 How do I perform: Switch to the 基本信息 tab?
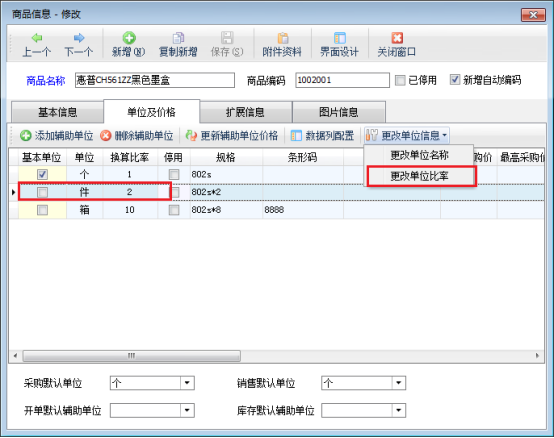click(x=57, y=112)
